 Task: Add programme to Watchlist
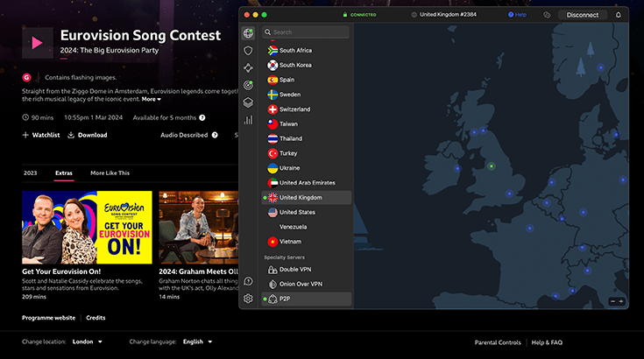point(40,135)
